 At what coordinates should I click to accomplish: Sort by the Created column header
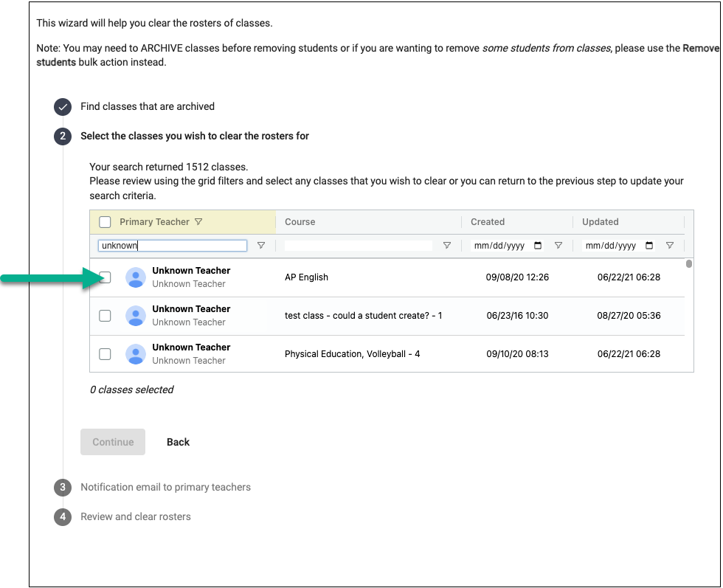(x=488, y=222)
